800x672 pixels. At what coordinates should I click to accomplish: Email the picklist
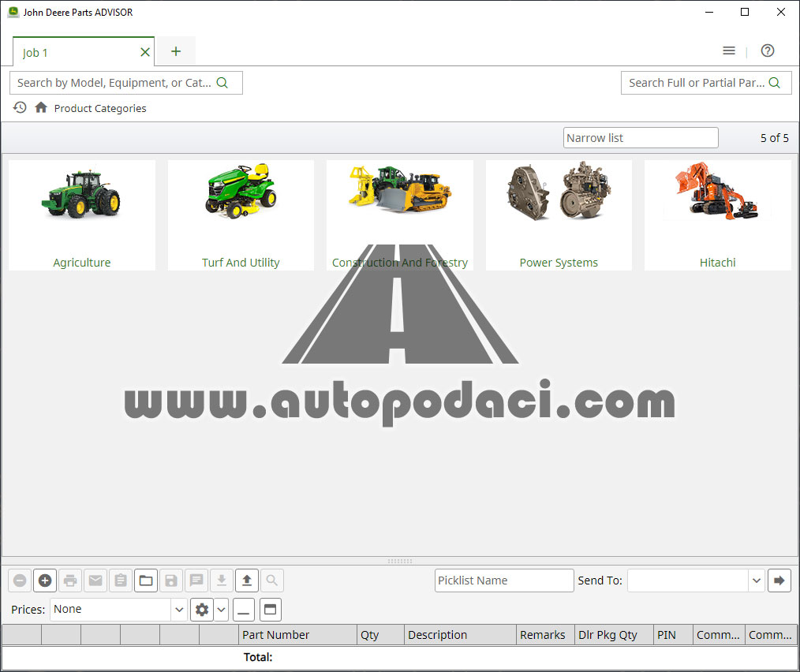pos(95,581)
